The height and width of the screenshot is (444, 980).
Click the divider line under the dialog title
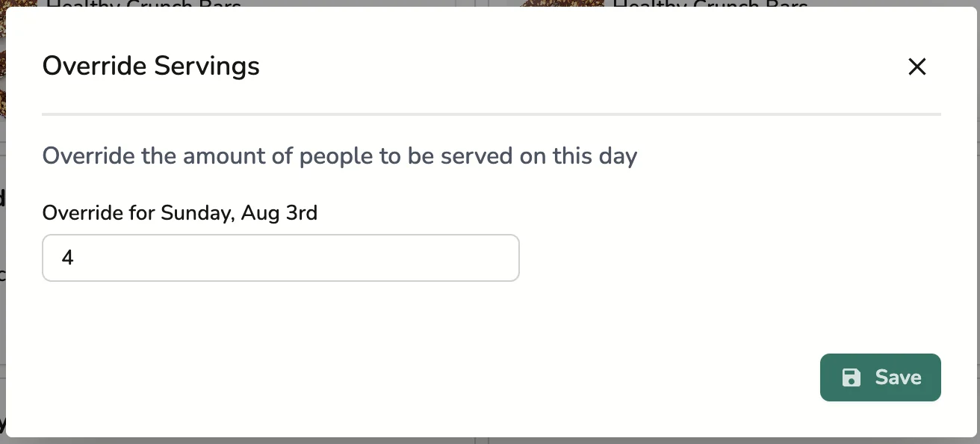490,114
